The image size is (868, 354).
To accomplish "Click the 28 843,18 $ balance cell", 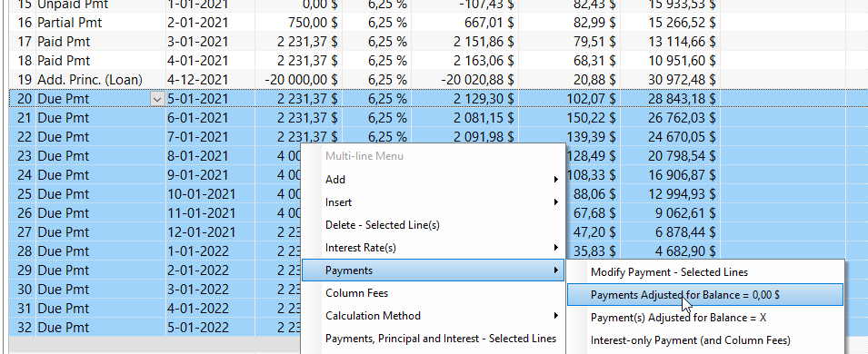I will coord(682,99).
